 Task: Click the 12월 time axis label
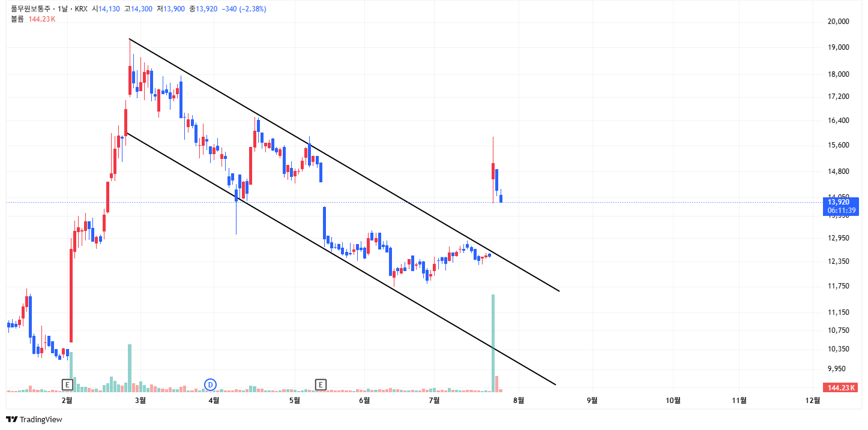click(812, 400)
